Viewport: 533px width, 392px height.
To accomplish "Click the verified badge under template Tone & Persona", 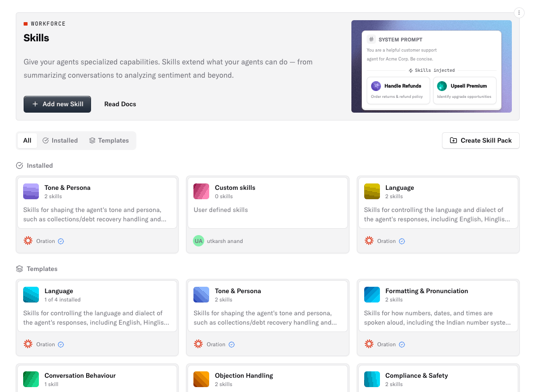I will [x=231, y=344].
